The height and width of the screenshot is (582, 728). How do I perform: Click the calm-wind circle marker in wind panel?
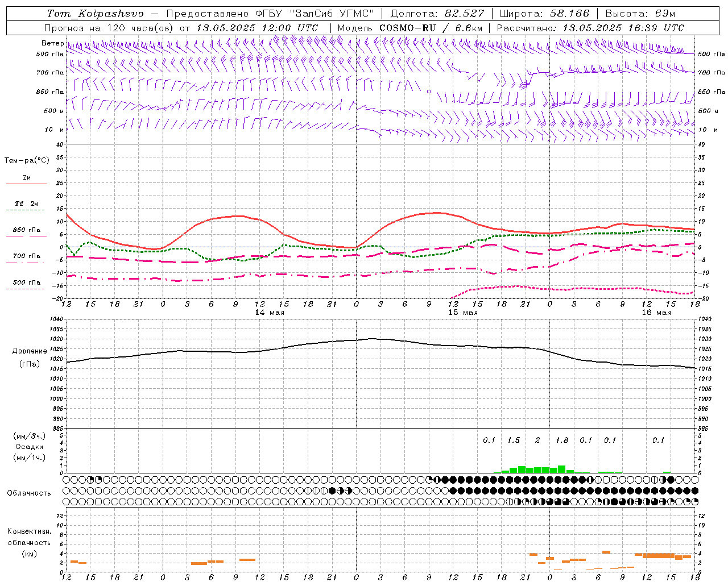tap(429, 91)
